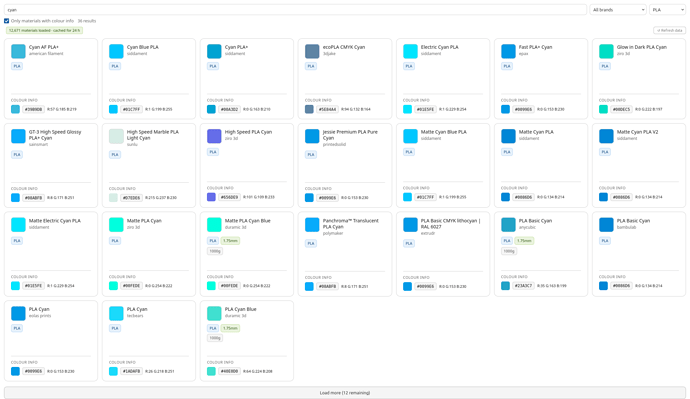Click brand name 'bambulab' under PLA Basic Cyan
Screen dimensions: 690x399
pos(626,227)
